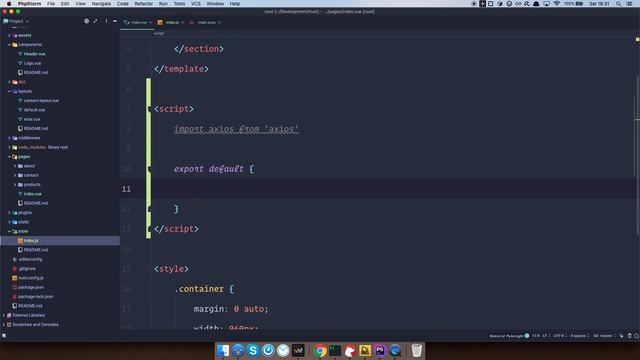640x360 pixels.
Task: Open package-lock.json in project tree
Action: [35, 297]
